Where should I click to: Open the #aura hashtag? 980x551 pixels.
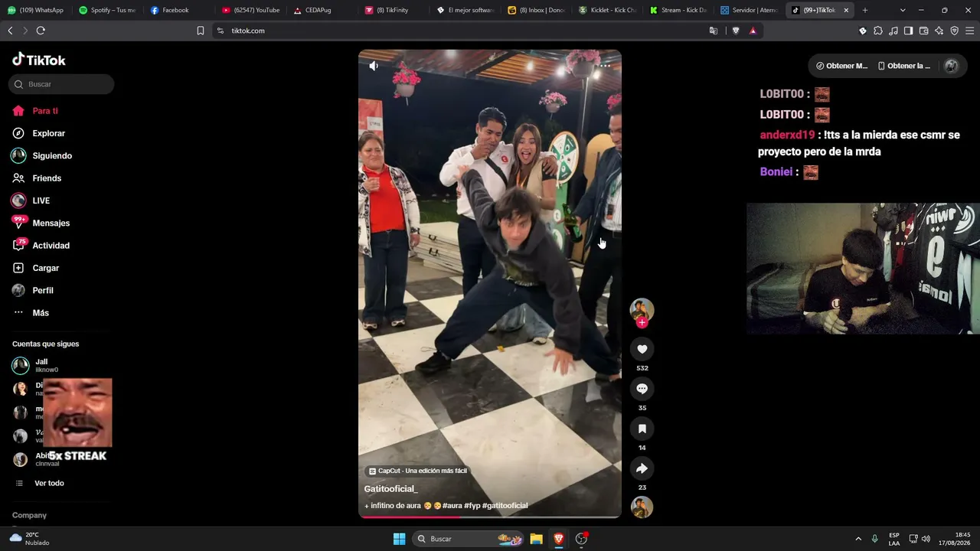coord(452,506)
